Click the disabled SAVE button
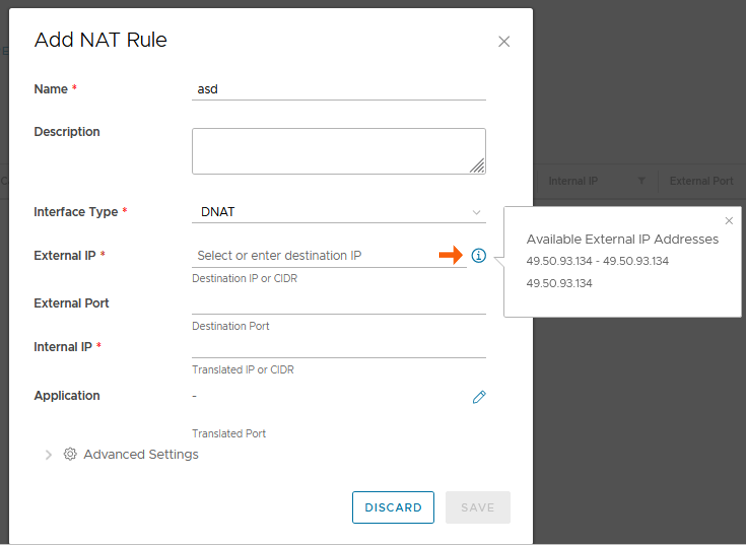746x545 pixels. pos(478,507)
